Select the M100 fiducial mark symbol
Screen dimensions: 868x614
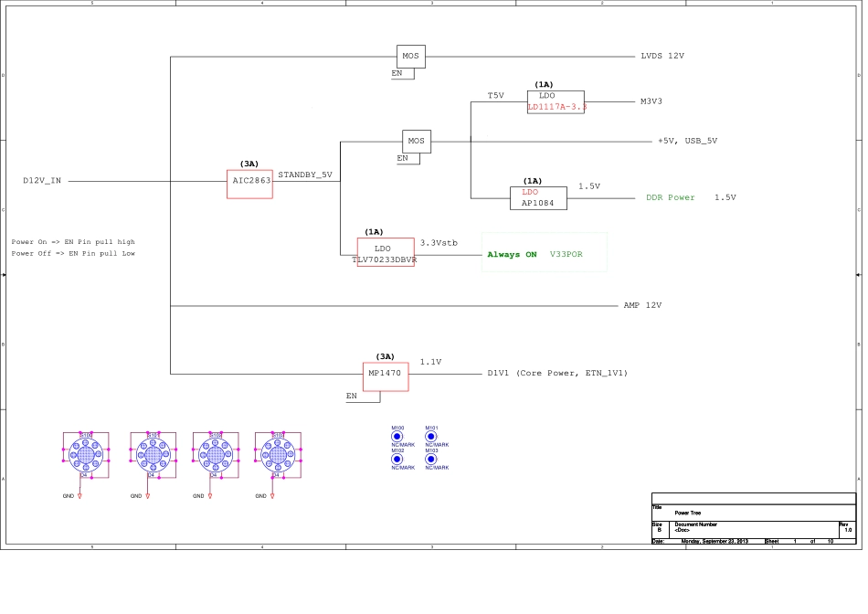pos(397,437)
